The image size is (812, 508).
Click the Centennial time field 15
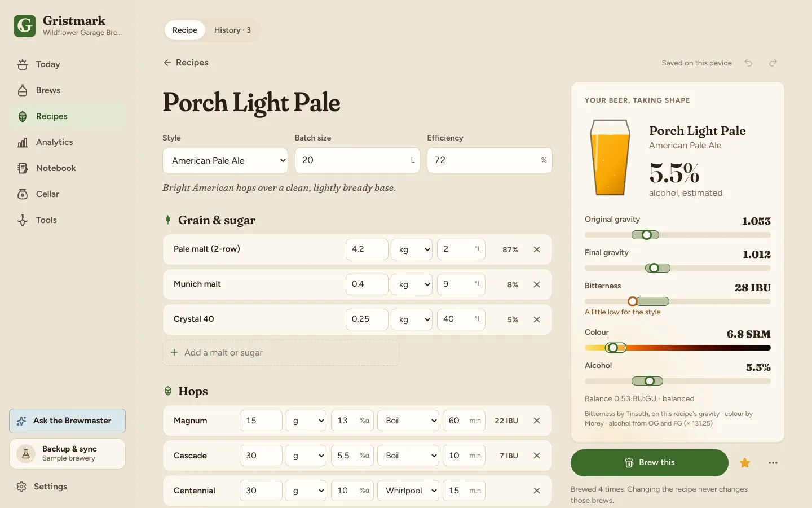tap(464, 491)
